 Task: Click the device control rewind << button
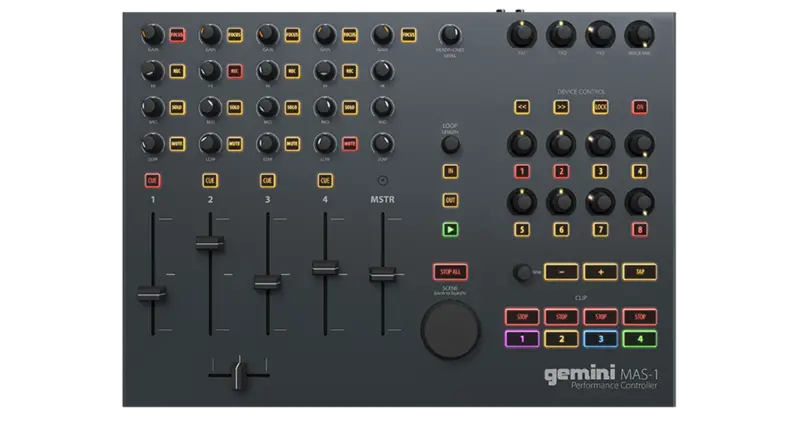[522, 107]
